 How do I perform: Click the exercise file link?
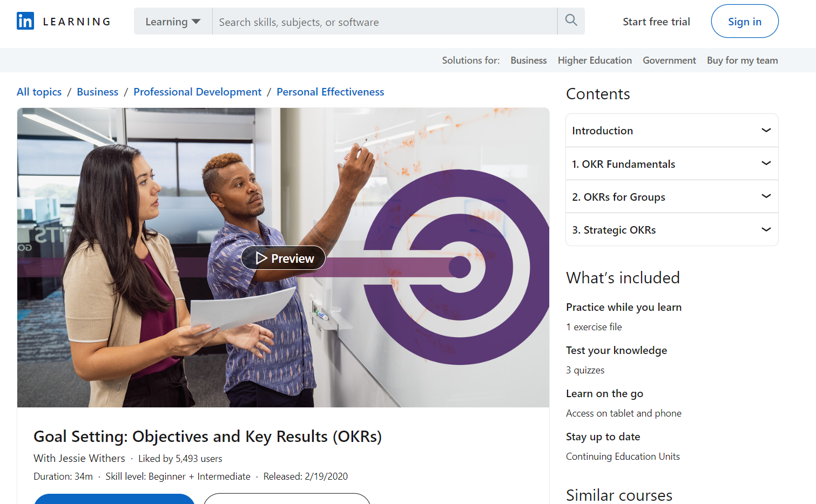tap(594, 326)
